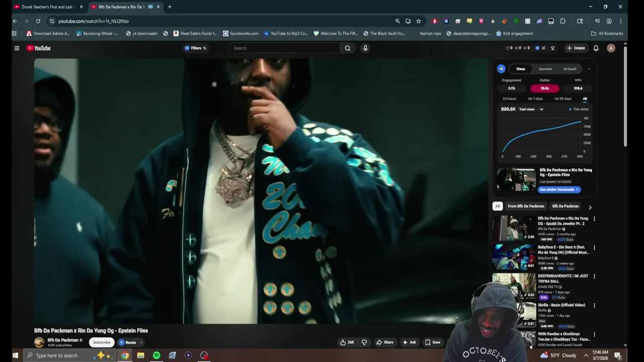Select the 1st 7 days range
This screenshot has height=362, width=644.
coord(535,99)
